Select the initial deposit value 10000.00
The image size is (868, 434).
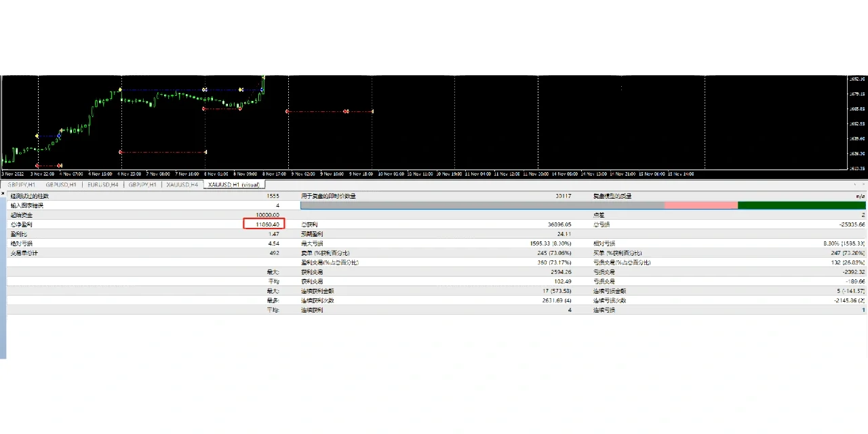267,215
